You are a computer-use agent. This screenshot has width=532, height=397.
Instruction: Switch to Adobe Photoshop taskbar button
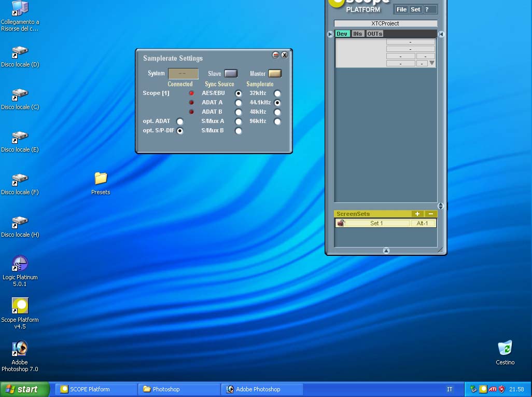tap(262, 389)
